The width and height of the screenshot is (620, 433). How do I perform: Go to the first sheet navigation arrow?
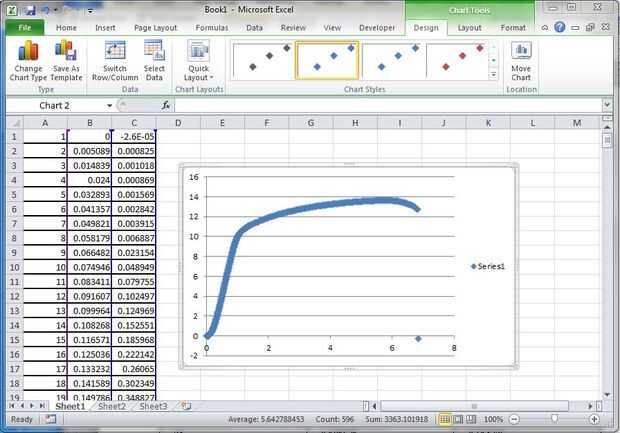(12, 406)
